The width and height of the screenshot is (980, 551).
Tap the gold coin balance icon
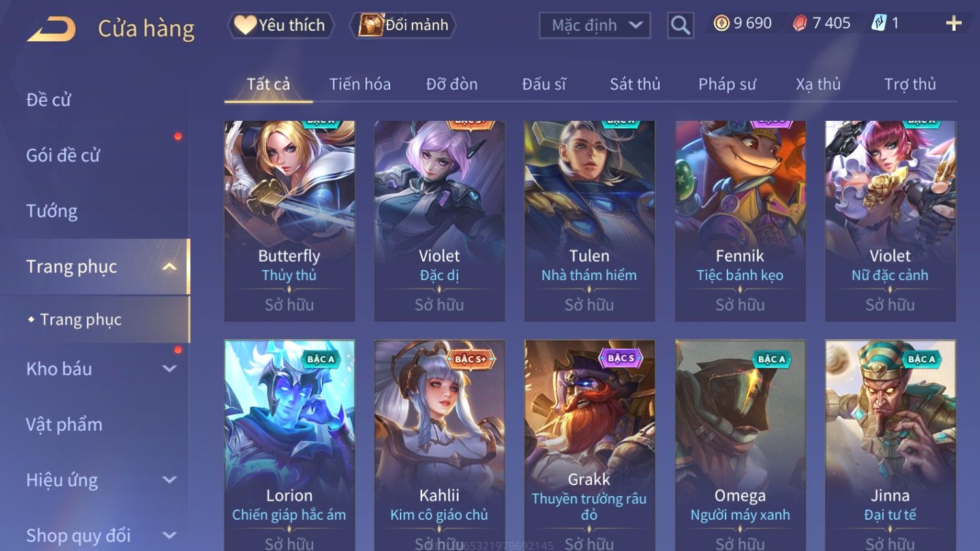tap(721, 24)
